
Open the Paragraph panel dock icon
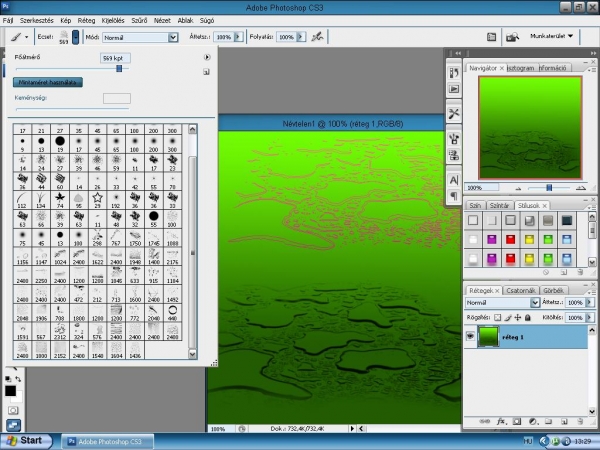click(x=454, y=196)
